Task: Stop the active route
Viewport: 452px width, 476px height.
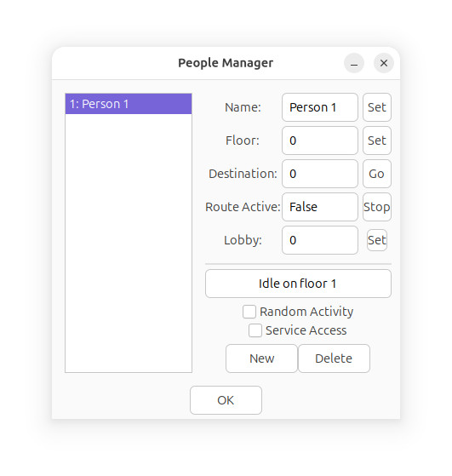Action: click(377, 207)
